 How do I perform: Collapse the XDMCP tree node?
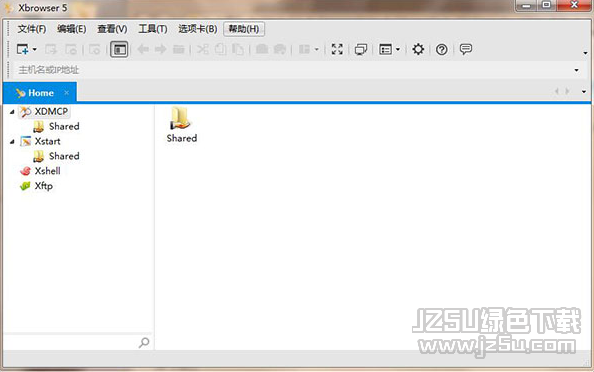[x=12, y=111]
